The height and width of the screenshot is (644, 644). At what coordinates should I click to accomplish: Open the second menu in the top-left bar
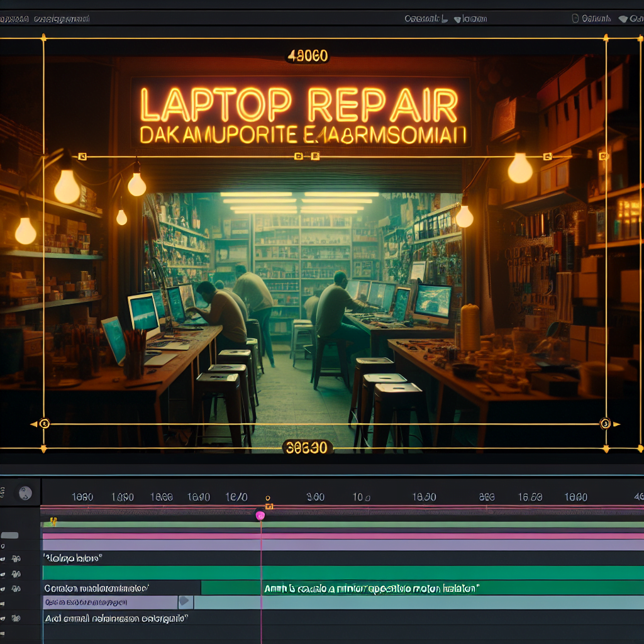(60, 19)
